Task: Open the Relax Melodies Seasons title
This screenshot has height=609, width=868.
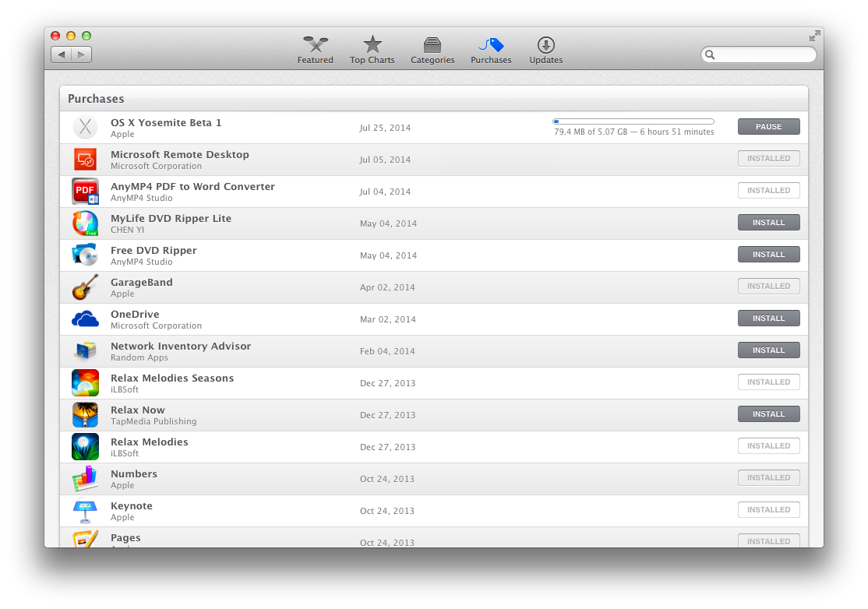Action: pos(172,378)
